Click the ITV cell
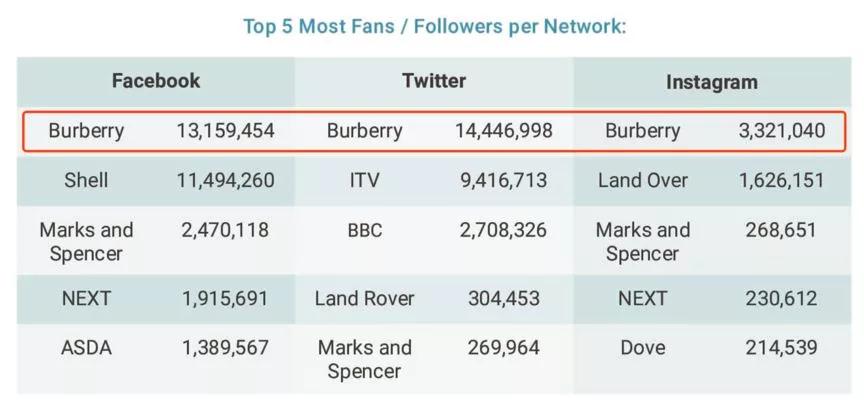This screenshot has height=410, width=864. tap(364, 180)
